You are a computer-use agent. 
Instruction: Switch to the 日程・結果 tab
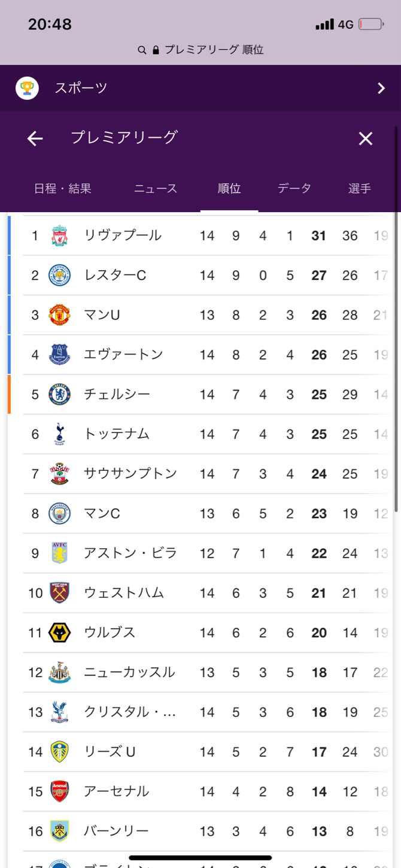point(63,189)
